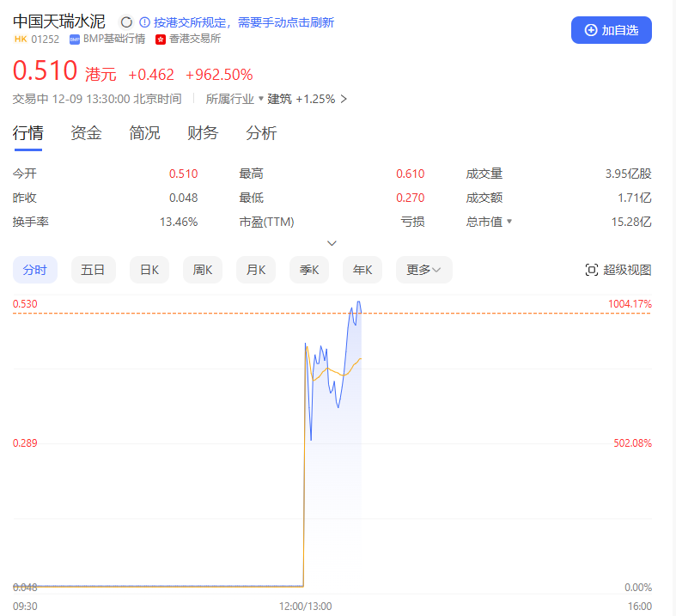Image resolution: width=676 pixels, height=616 pixels.
Task: Click the info icon beside HKEX notice
Action: [x=144, y=22]
